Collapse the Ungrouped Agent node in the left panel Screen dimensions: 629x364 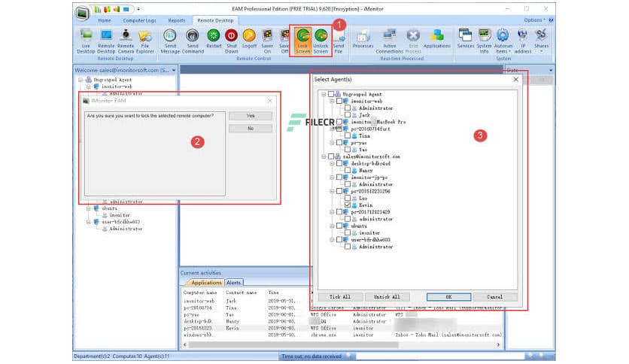tap(81, 80)
